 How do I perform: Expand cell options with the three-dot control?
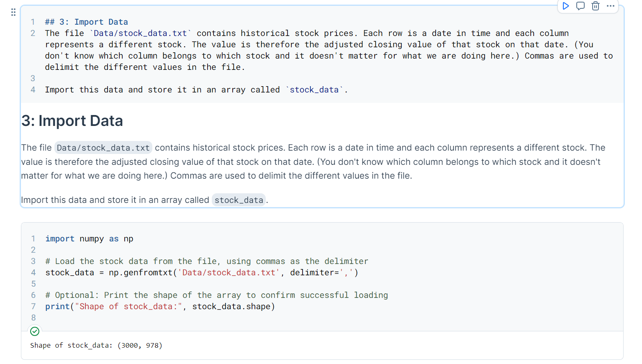coord(610,6)
